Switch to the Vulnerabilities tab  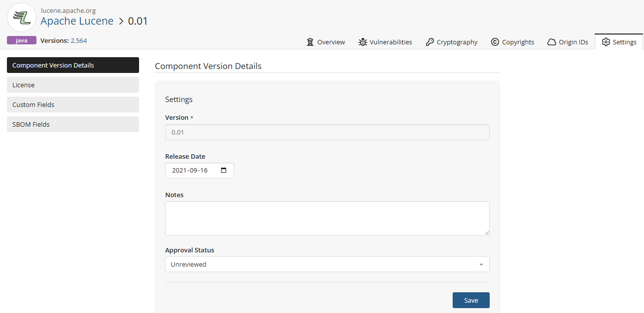point(385,42)
